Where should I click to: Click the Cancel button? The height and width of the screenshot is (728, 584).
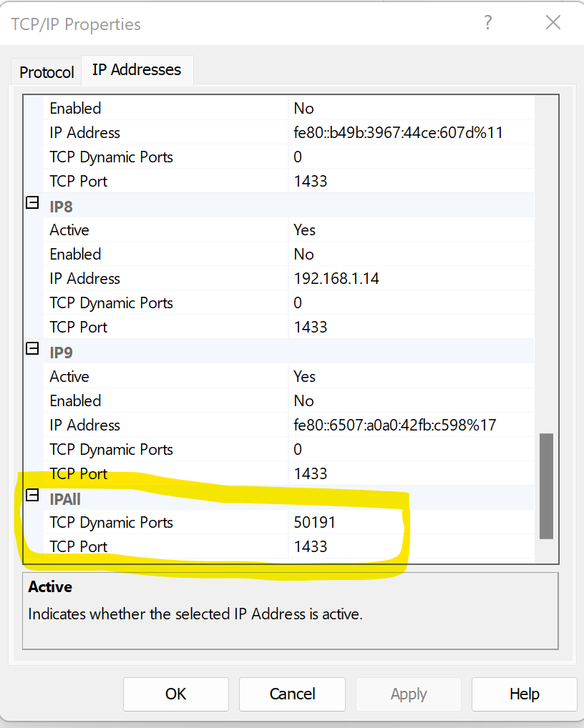coord(292,694)
